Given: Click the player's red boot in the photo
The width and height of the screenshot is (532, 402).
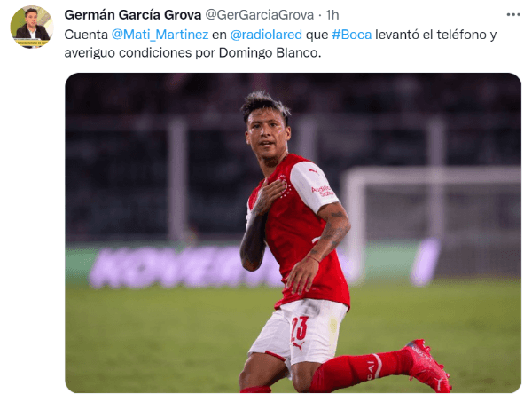Looking at the screenshot, I should tap(426, 366).
